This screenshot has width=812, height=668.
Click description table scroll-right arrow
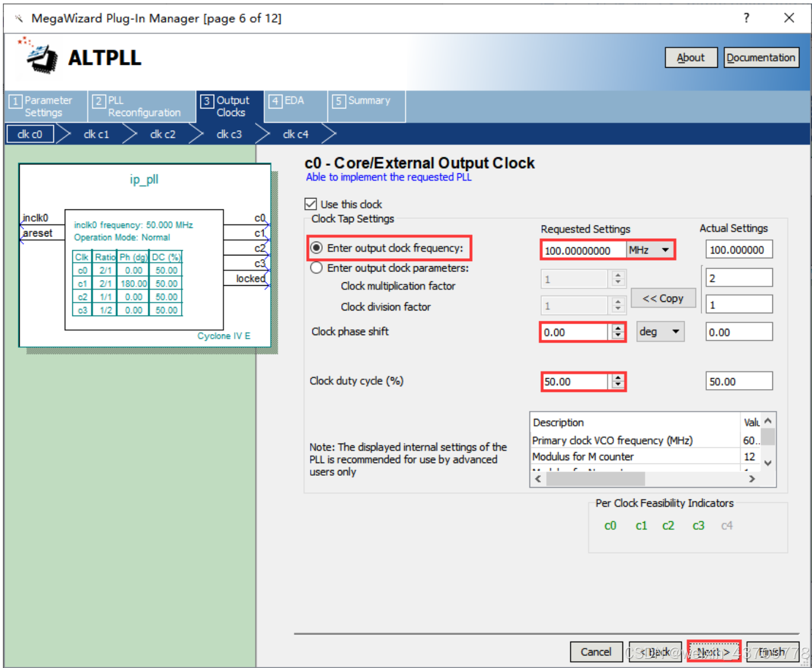tap(752, 479)
